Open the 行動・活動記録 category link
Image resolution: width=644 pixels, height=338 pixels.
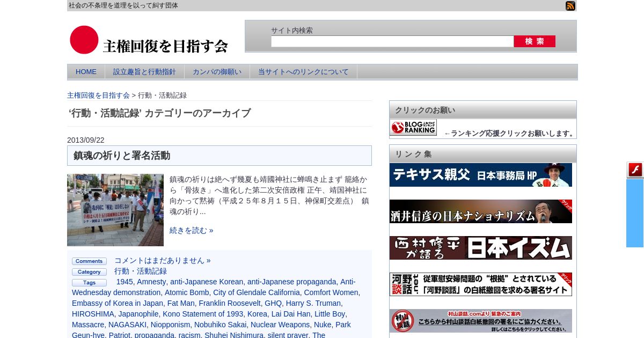[x=141, y=271]
